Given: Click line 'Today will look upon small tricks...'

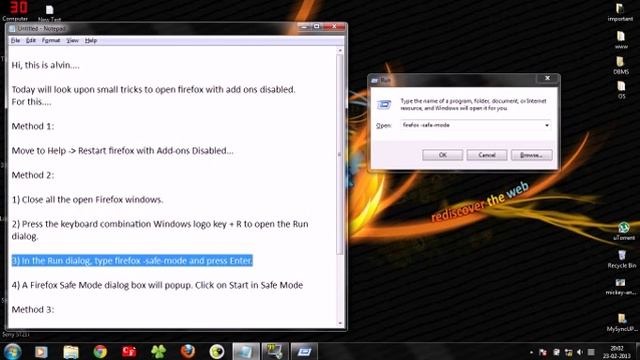Looking at the screenshot, I should pyautogui.click(x=153, y=89).
